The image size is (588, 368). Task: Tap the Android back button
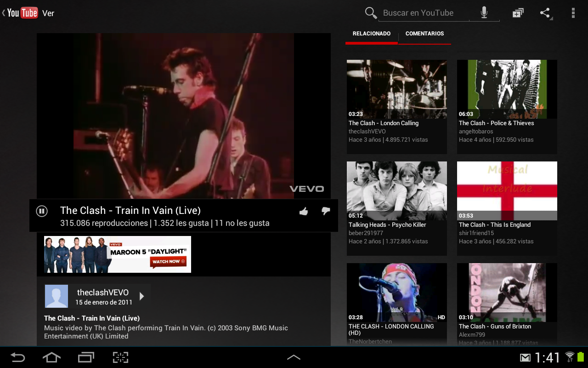18,357
